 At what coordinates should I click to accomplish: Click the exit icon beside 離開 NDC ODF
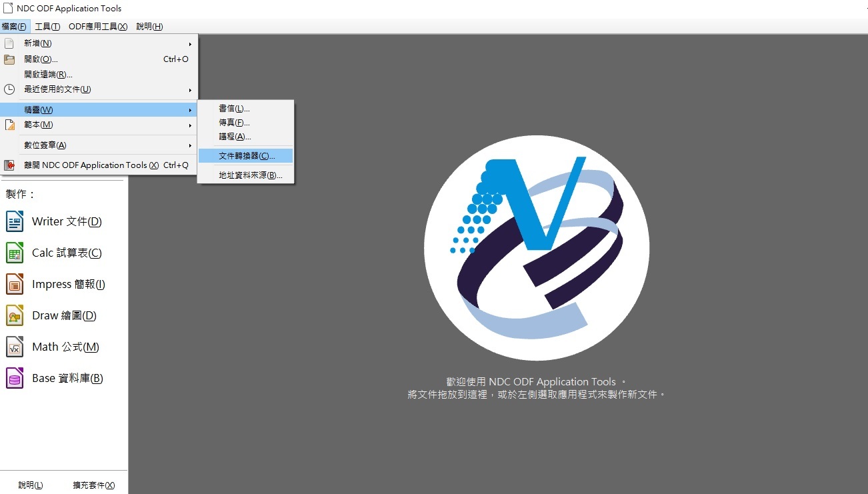[x=9, y=165]
